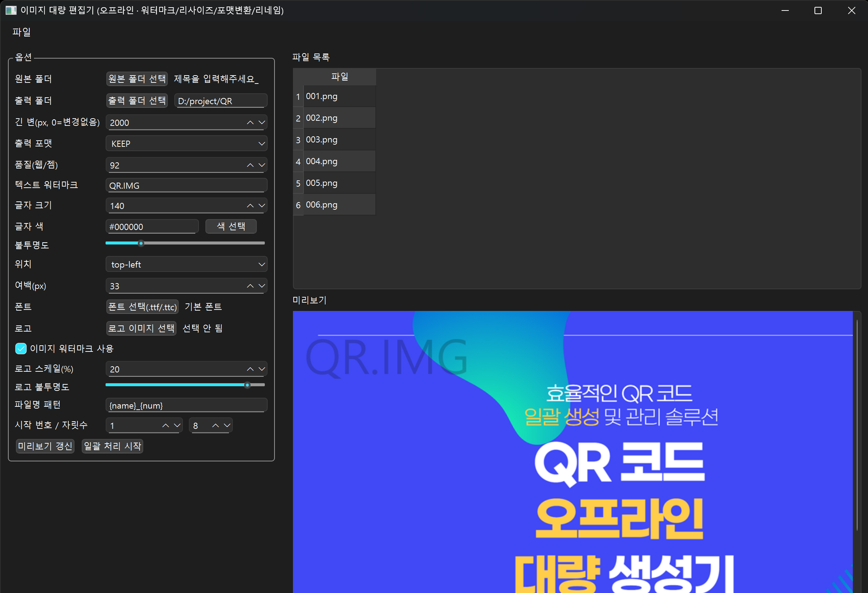Click the font size up arrow
This screenshot has height=593, width=868.
(250, 206)
